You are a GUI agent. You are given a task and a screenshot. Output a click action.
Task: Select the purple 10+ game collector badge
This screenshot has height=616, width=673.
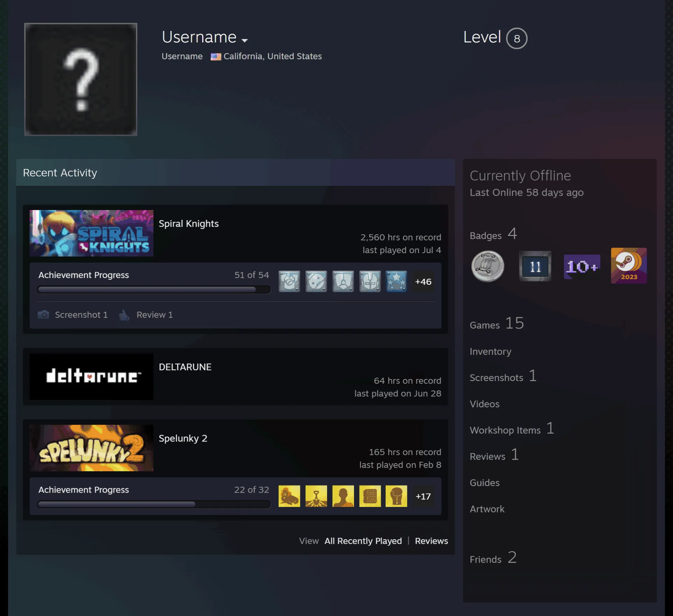pyautogui.click(x=582, y=267)
